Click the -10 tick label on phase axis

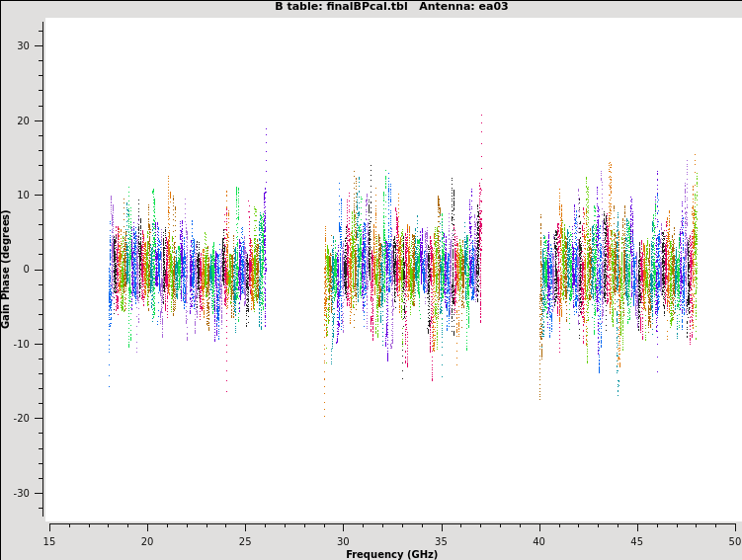[22, 345]
